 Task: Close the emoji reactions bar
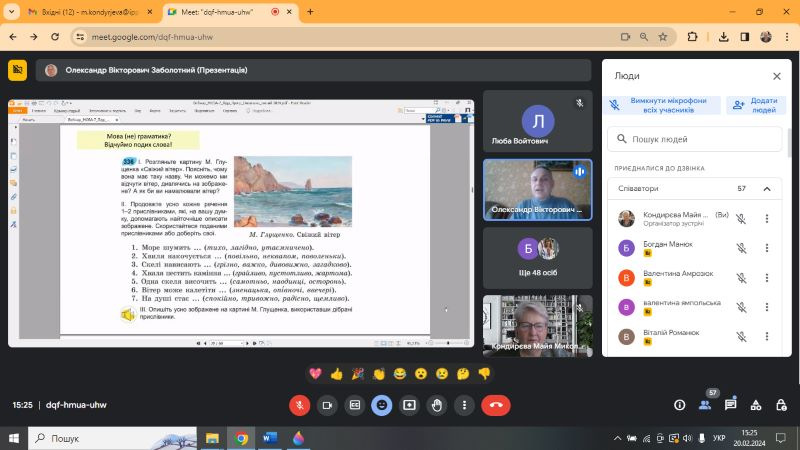[382, 405]
